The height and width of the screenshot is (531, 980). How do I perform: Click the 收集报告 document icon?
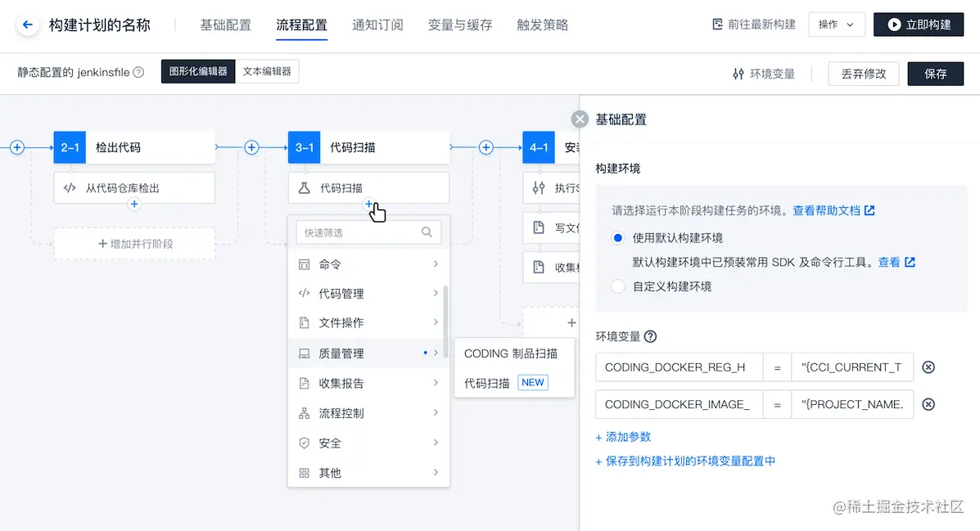click(x=304, y=383)
